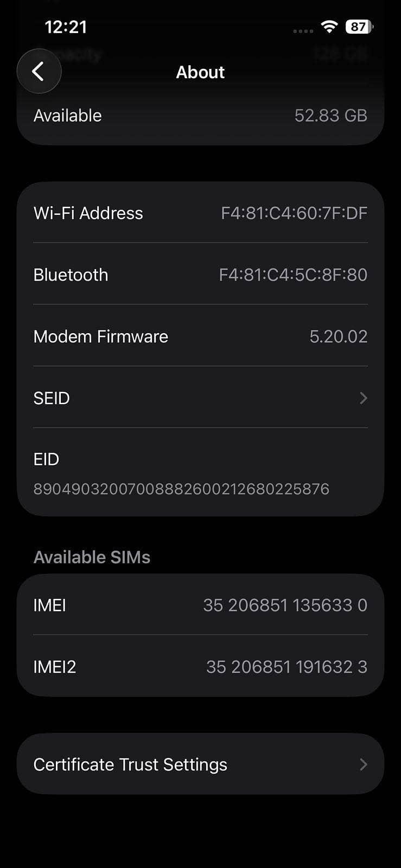Screen dimensions: 401x868
Task: Tap the Modem Firmware label
Action: click(100, 336)
